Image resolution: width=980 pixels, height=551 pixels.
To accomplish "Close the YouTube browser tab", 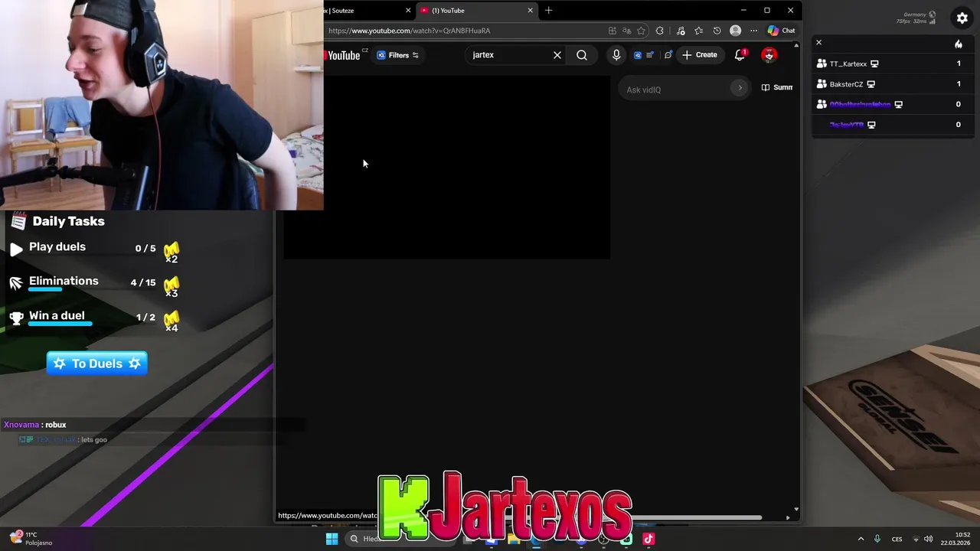I will 530,11.
